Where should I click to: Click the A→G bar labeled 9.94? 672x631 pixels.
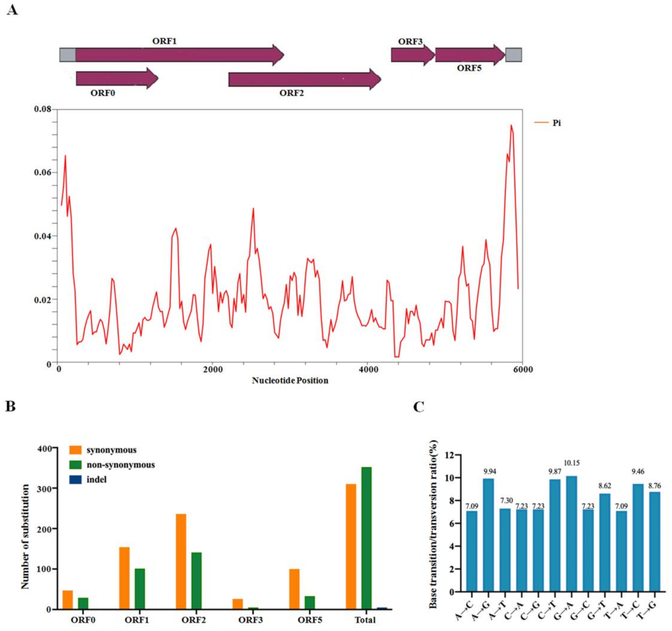488,535
